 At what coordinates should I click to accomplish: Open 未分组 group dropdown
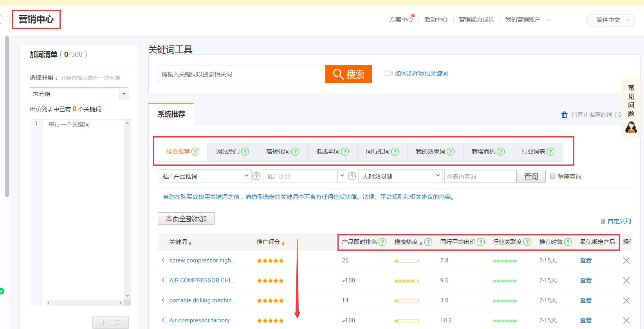[x=124, y=94]
